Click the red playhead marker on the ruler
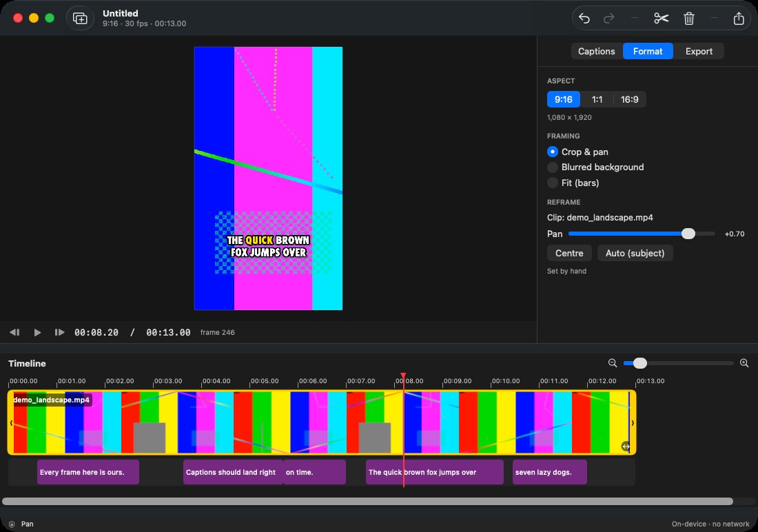 [x=403, y=377]
